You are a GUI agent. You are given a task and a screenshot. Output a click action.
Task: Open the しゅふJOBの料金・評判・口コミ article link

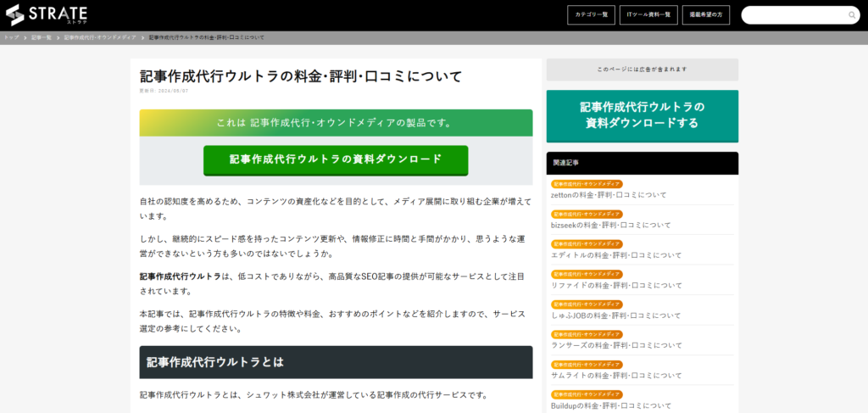(x=615, y=315)
